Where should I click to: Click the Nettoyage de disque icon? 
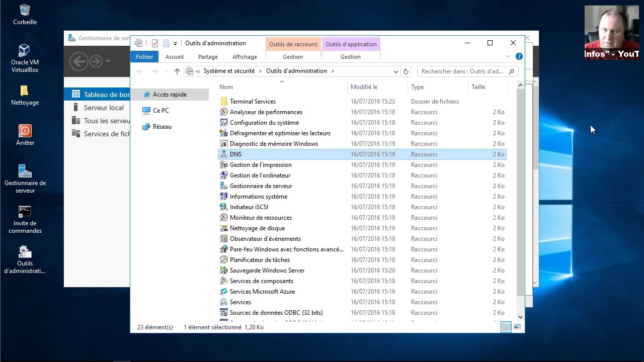pos(224,228)
